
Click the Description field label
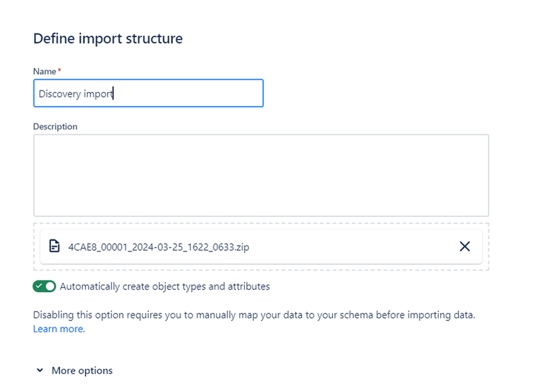pyautogui.click(x=55, y=127)
